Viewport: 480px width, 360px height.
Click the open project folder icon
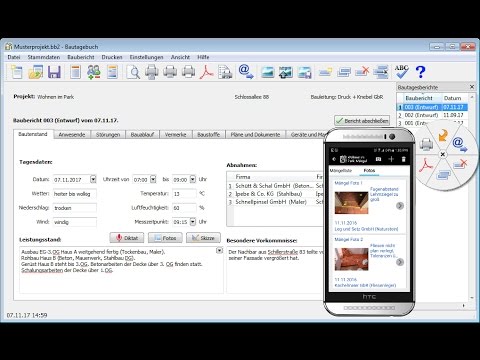(35, 72)
